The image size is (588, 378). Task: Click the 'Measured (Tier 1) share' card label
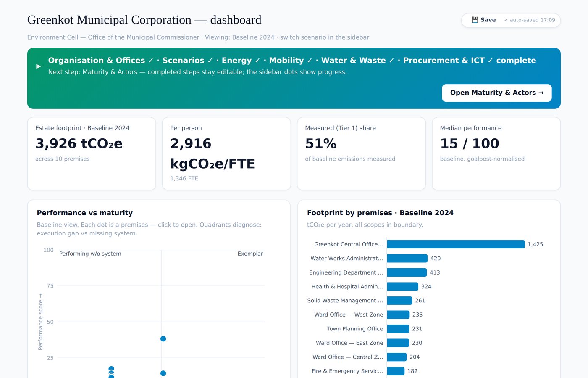(x=341, y=128)
